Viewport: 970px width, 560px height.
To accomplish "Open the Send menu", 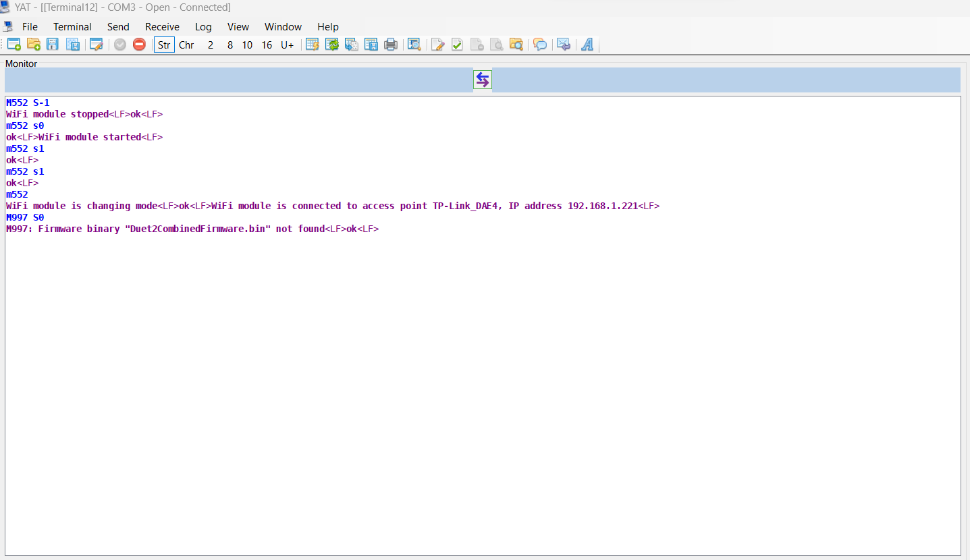I will click(118, 27).
